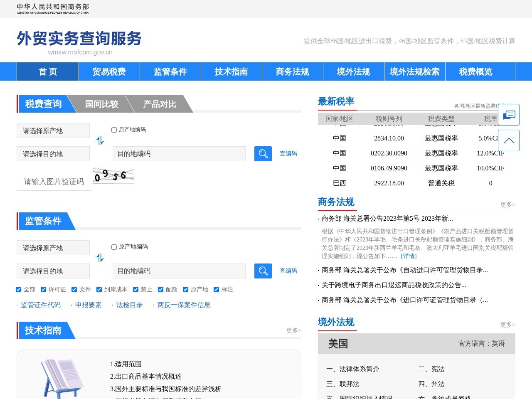Click the 请输入图片验证码 captcha input
The image size is (532, 399).
pyautogui.click(x=54, y=182)
